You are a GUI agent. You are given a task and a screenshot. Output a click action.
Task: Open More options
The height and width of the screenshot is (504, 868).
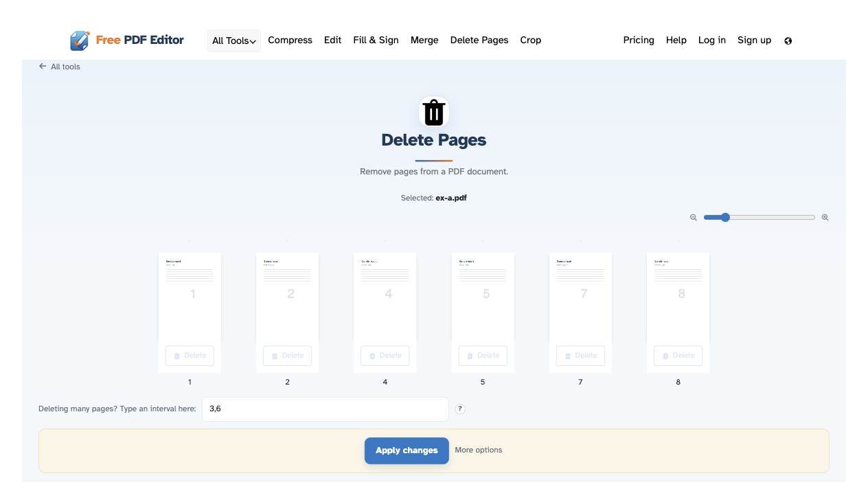(x=479, y=450)
